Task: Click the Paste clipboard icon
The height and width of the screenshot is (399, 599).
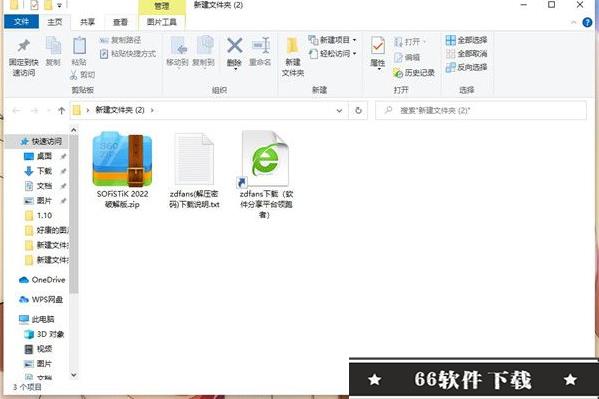Action: [x=79, y=46]
